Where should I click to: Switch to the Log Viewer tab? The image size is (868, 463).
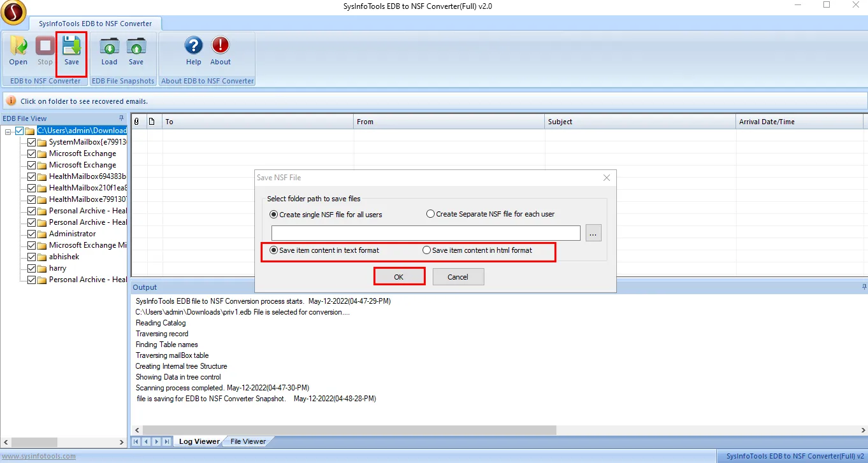click(x=198, y=441)
